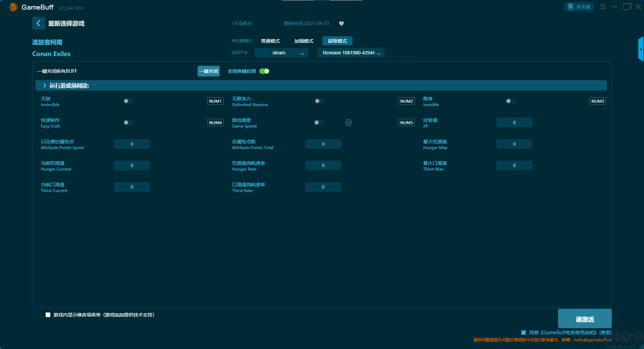Open the steam platform dropdown
The width and height of the screenshot is (644, 349).
tap(281, 53)
